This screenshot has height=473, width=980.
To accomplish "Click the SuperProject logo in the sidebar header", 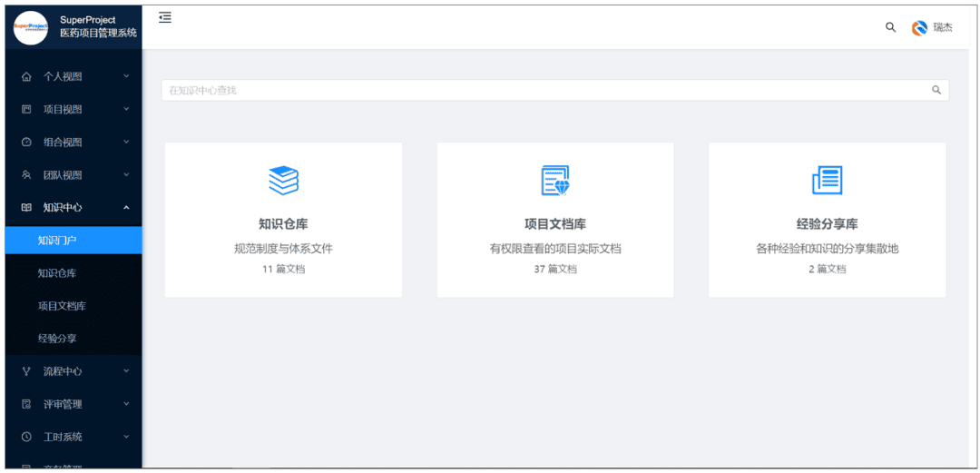I will (x=31, y=27).
